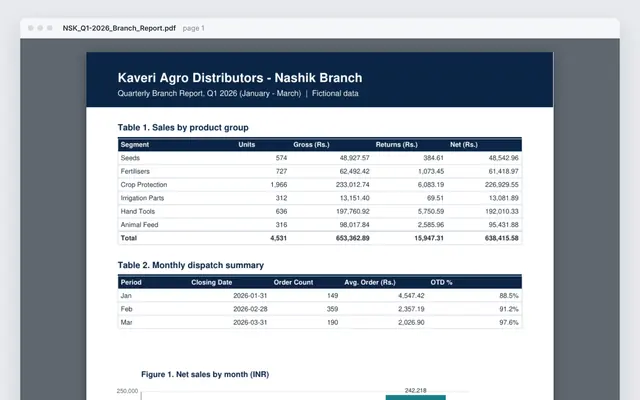Click the 'Figure 1. Net sales by month' caption
Viewport: 640px width, 400px height.
(205, 374)
